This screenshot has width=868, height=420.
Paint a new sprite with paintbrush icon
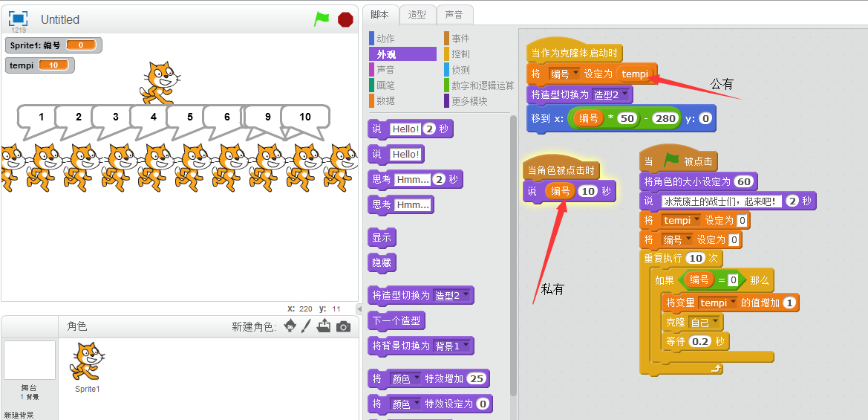tap(306, 326)
